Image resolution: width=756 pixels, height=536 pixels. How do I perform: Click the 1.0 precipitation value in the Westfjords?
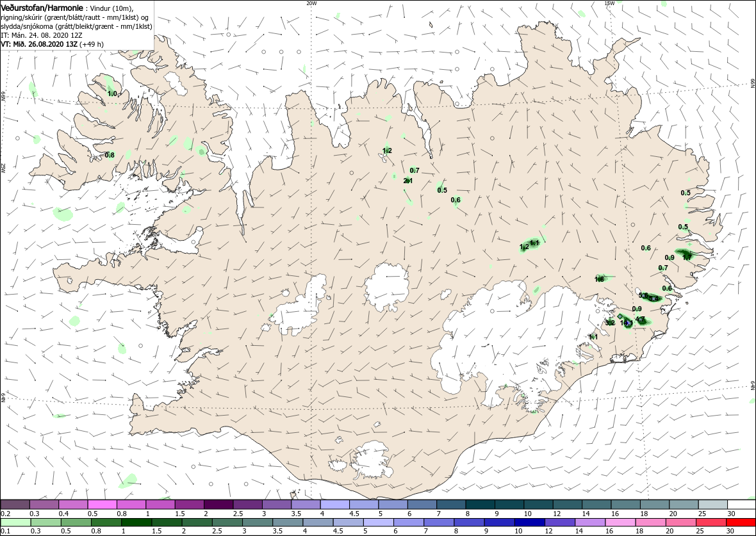pyautogui.click(x=112, y=93)
